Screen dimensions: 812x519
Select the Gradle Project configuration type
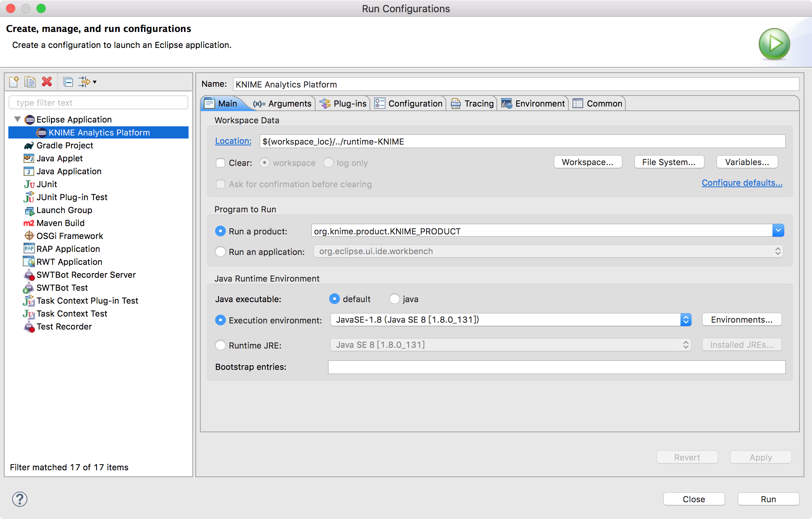(x=65, y=145)
